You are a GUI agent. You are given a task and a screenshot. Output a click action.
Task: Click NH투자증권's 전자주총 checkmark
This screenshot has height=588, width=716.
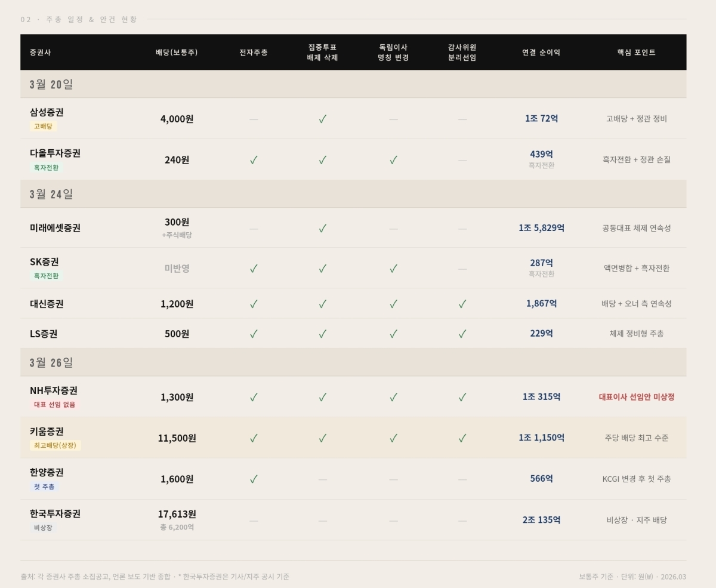click(254, 397)
